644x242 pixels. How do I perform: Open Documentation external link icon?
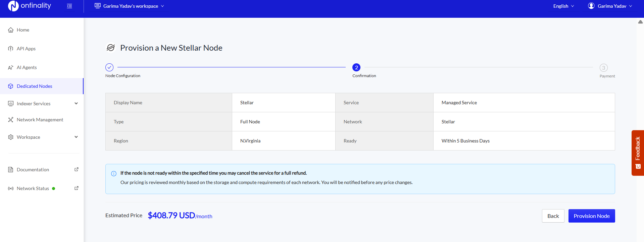77,169
